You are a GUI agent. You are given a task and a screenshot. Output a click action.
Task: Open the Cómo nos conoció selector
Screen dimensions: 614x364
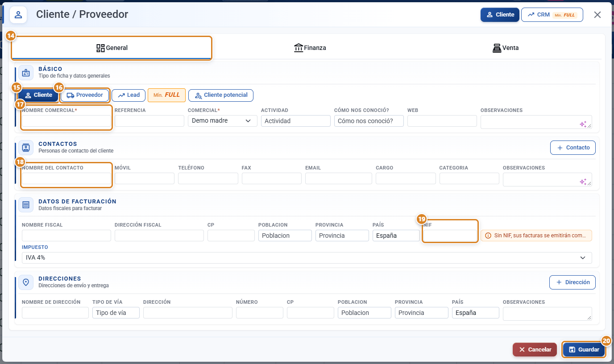pos(369,121)
